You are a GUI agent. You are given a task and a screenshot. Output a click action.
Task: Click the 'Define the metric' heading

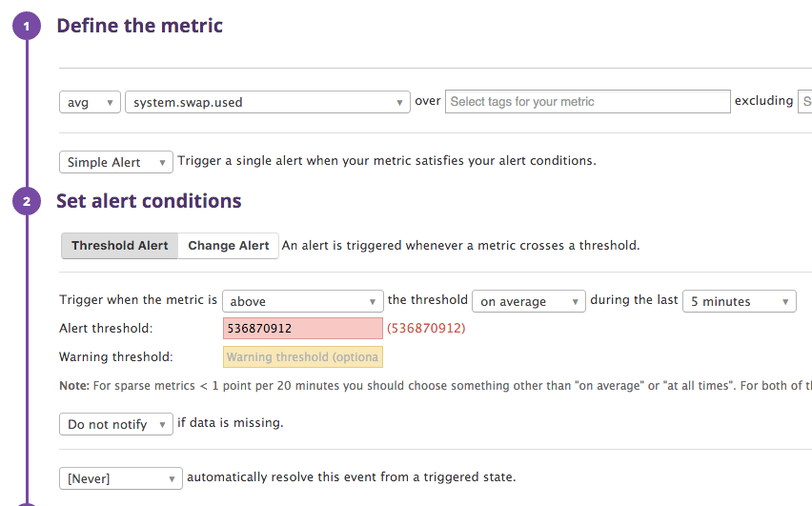139,26
